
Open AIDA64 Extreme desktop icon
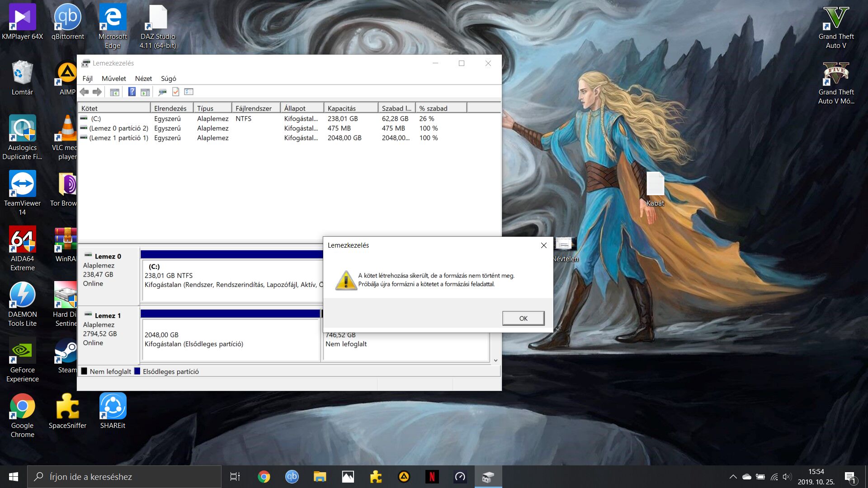[x=23, y=249]
